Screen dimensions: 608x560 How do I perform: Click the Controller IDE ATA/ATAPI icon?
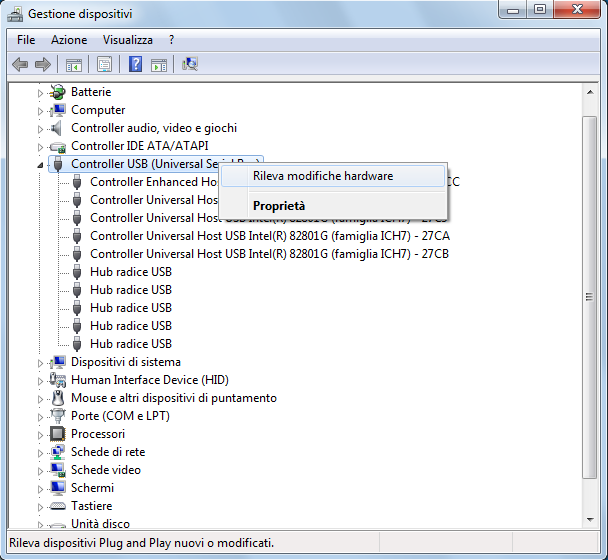pos(57,147)
